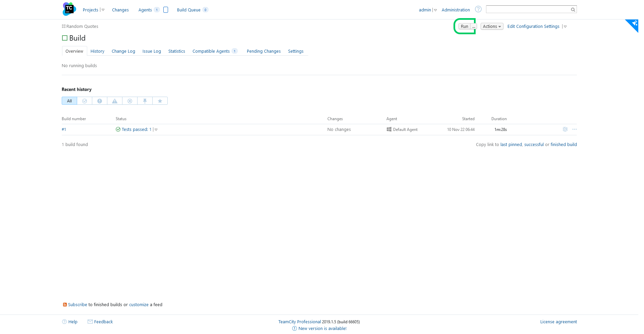Open custom run dialog ellipsis button
This screenshot has height=334, width=644.
click(x=474, y=26)
